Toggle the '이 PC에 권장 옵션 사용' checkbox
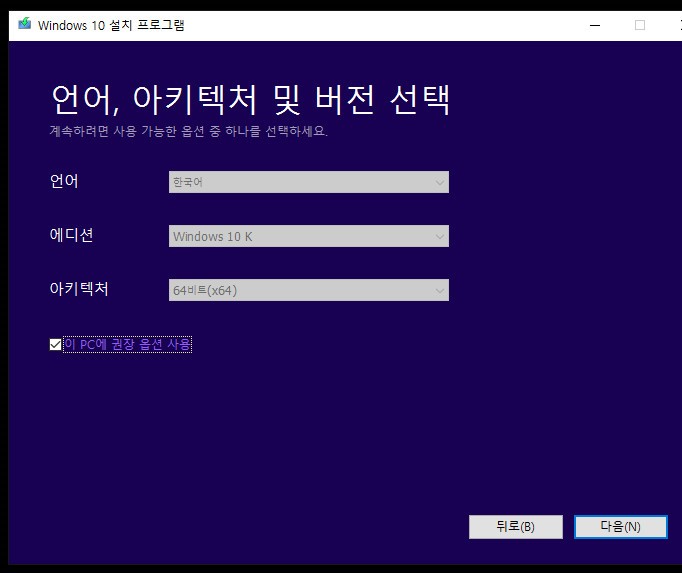Viewport: 682px width, 573px height. click(x=55, y=345)
